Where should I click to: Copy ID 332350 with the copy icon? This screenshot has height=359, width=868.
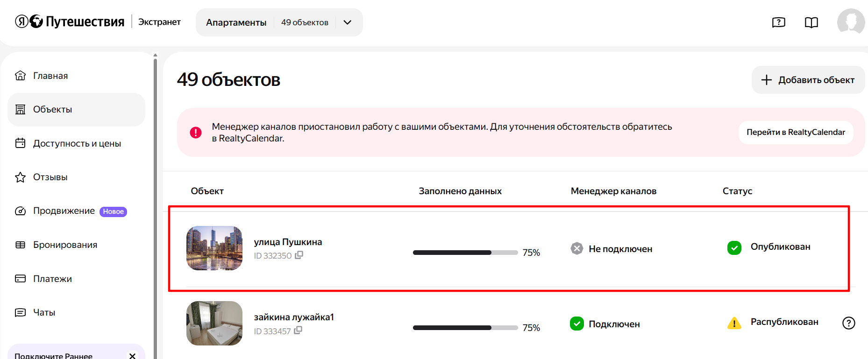(299, 255)
